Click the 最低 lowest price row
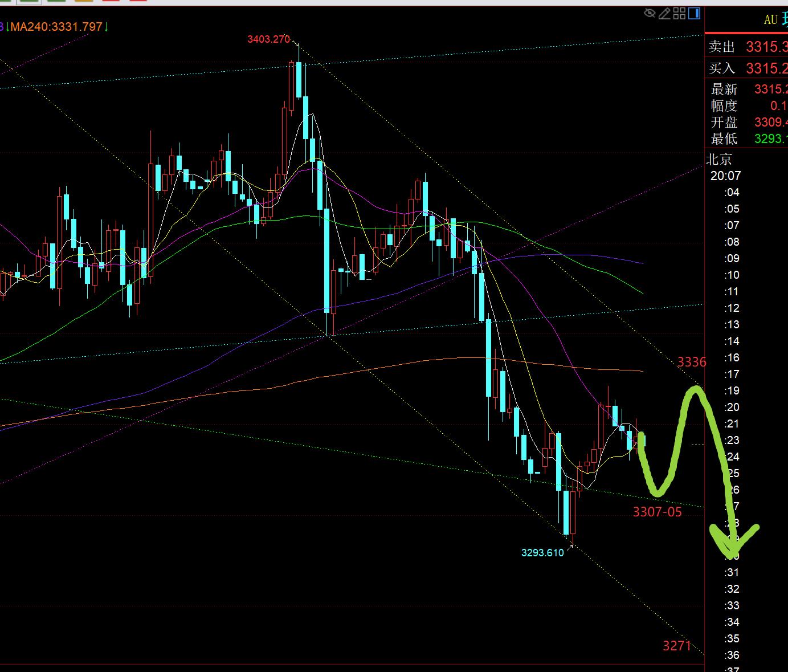788x672 pixels. tap(746, 139)
